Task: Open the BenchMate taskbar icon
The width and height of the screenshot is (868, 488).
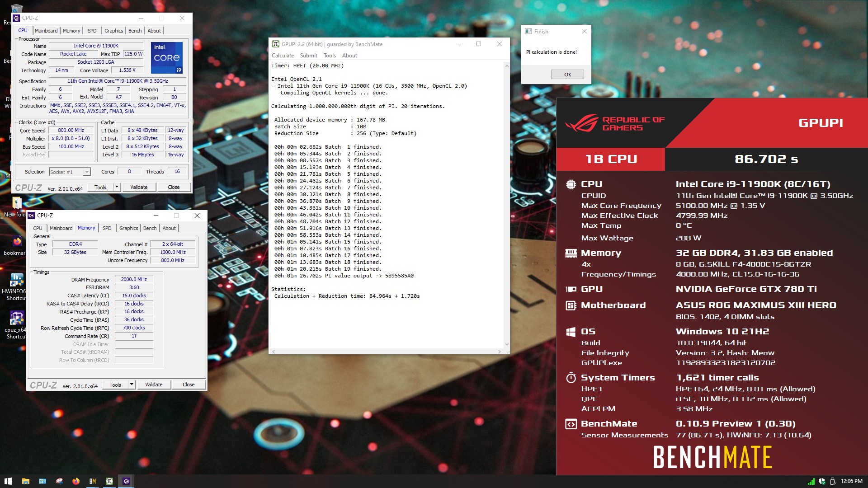Action: click(93, 481)
